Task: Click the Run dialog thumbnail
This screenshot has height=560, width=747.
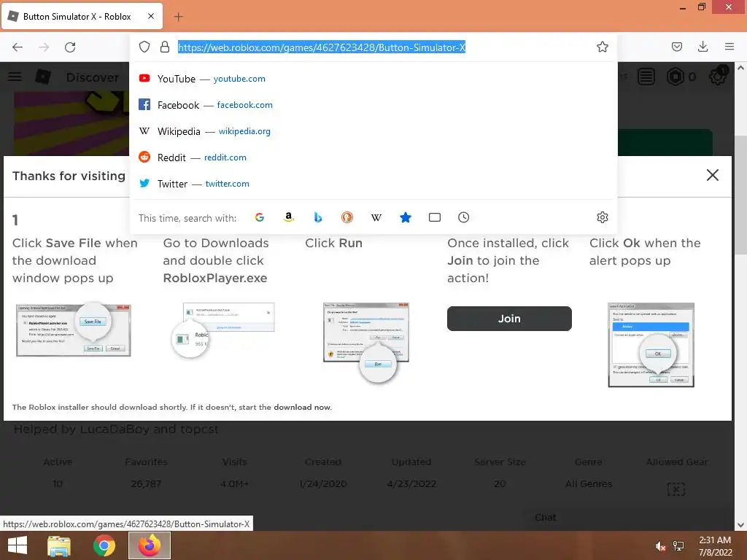Action: 366,342
